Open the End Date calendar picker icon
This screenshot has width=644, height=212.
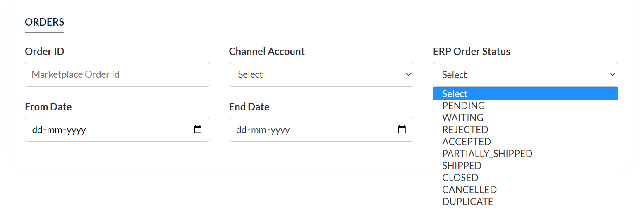[x=402, y=129]
